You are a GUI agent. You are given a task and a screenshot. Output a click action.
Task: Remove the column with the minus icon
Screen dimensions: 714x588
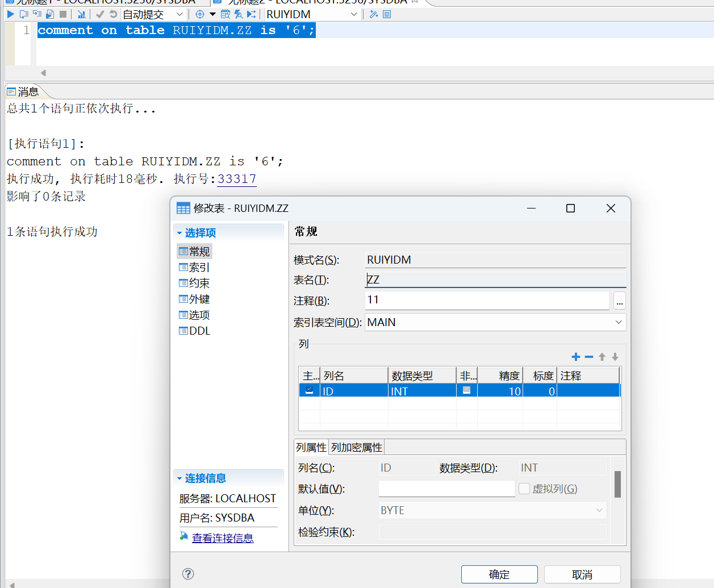tap(589, 357)
